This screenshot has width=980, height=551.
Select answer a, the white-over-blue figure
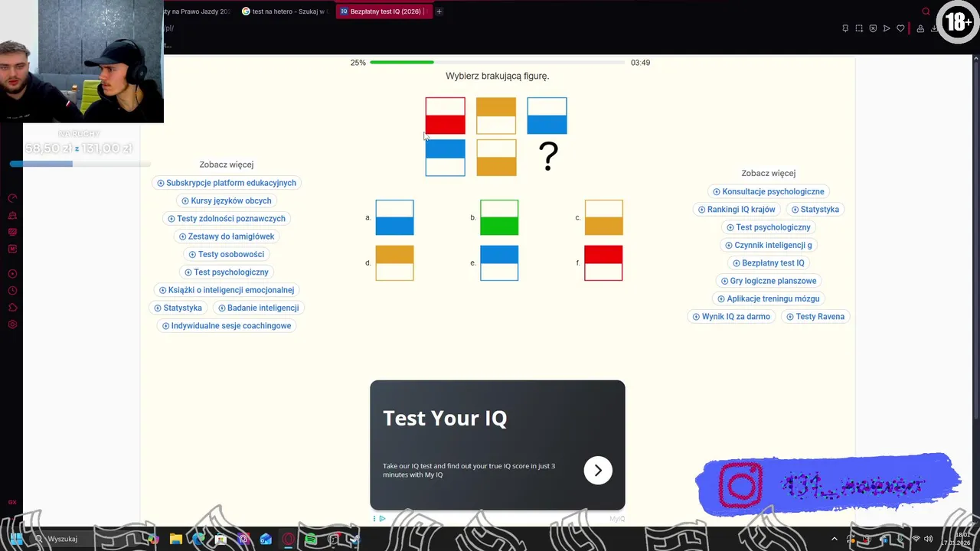(x=394, y=217)
